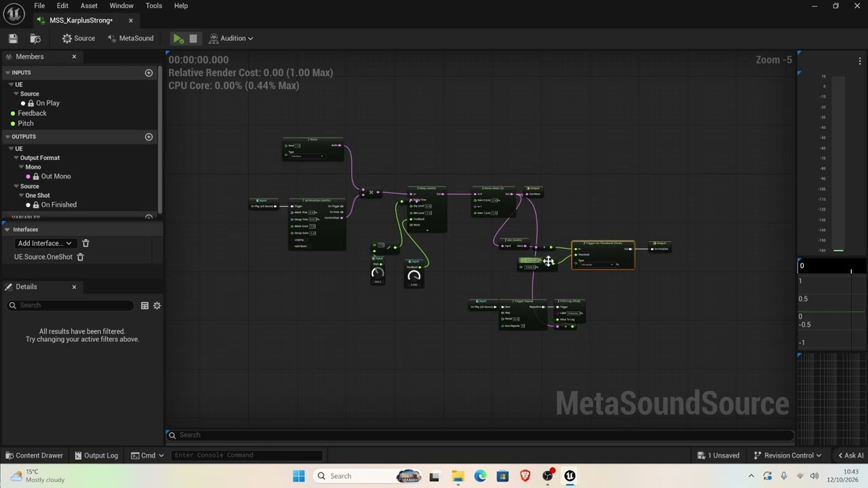
Task: Close the MSS_KarplusStrong tab
Action: click(x=131, y=20)
